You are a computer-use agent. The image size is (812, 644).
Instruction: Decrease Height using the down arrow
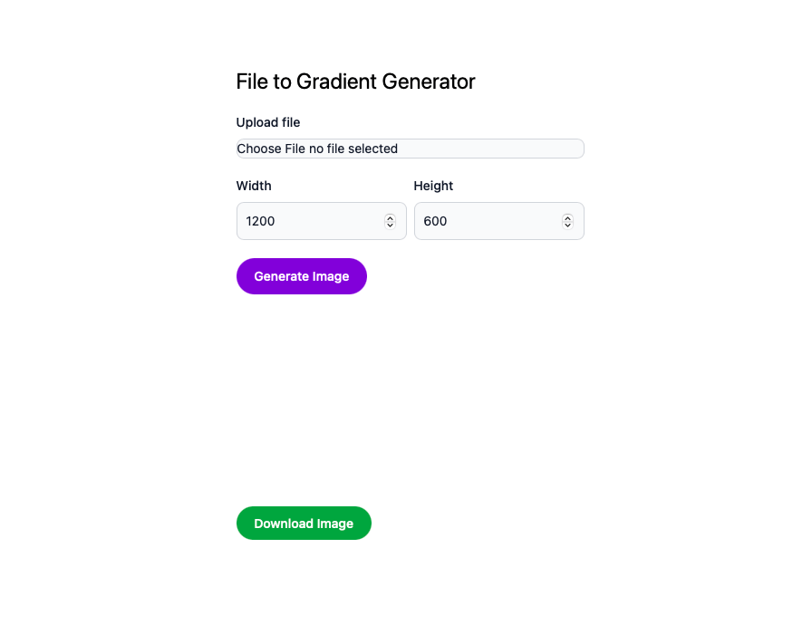pyautogui.click(x=567, y=225)
